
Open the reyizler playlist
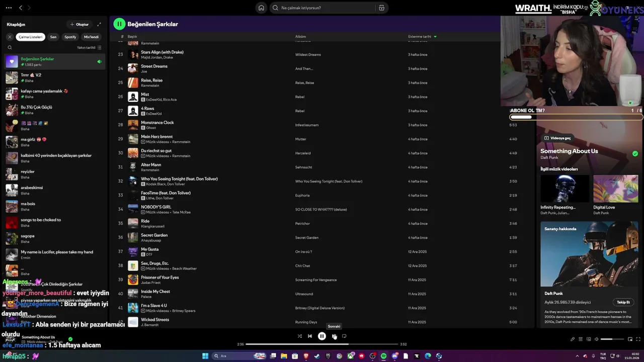55,174
